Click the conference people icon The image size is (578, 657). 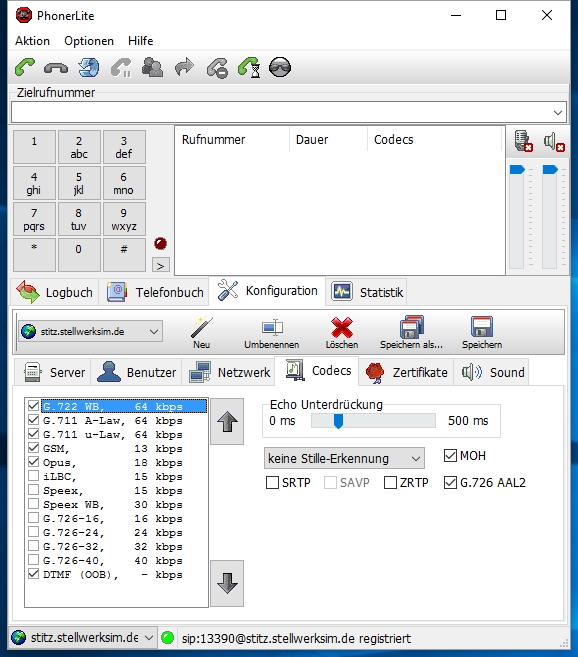click(153, 67)
